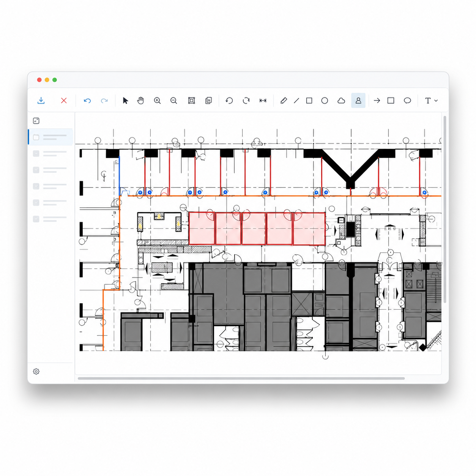476x476 pixels.
Task: Click the fit-to-page frame icon
Action: 191,101
